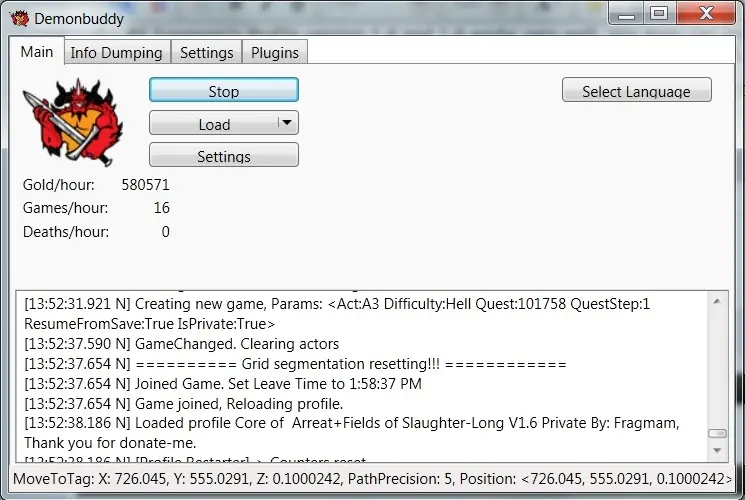Switch to the Main tab
The height and width of the screenshot is (500, 745).
[x=37, y=52]
